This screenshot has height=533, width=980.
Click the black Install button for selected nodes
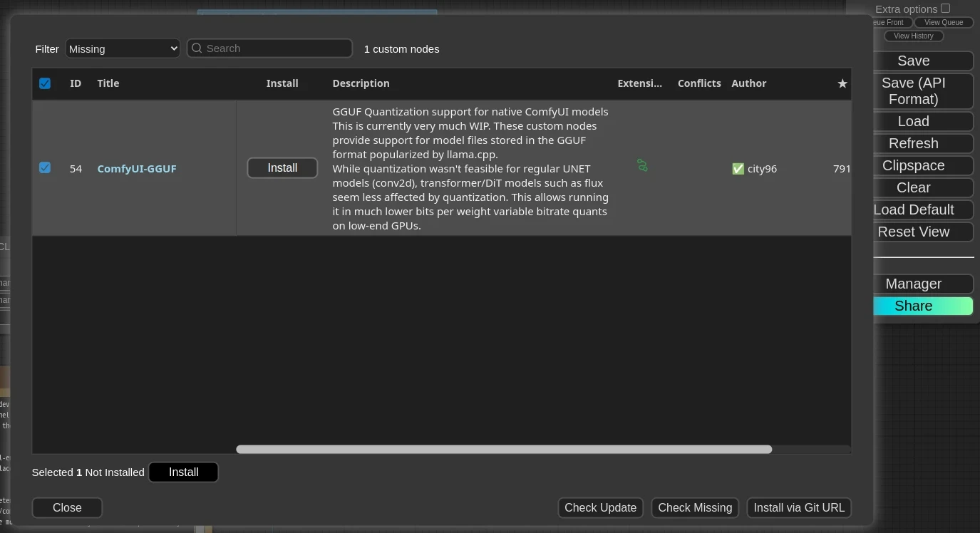(x=183, y=472)
